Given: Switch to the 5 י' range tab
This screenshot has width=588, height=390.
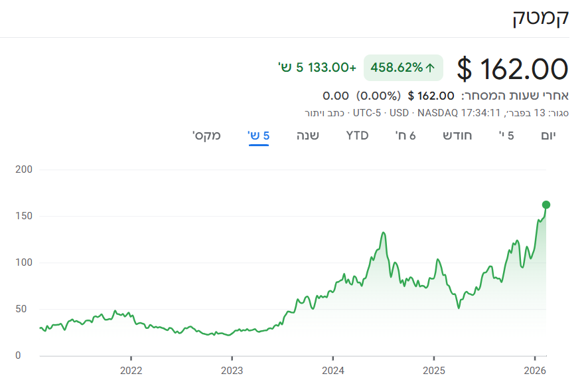Looking at the screenshot, I should [x=507, y=136].
